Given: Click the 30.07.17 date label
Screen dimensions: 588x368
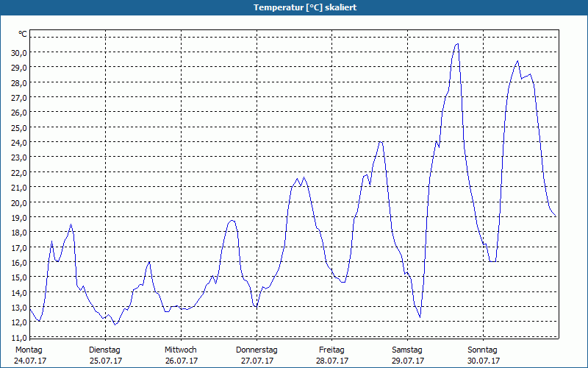Looking at the screenshot, I should click(x=484, y=361).
